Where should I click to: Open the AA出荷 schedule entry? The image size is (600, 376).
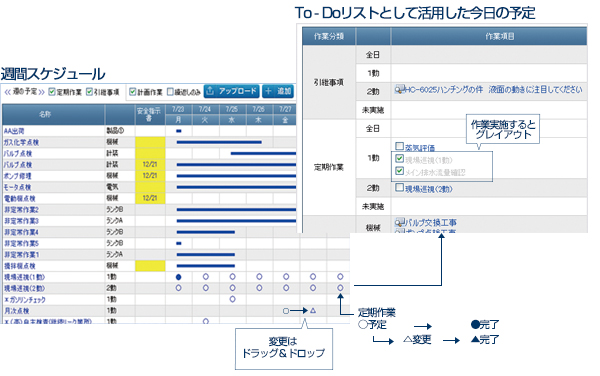tap(14, 131)
